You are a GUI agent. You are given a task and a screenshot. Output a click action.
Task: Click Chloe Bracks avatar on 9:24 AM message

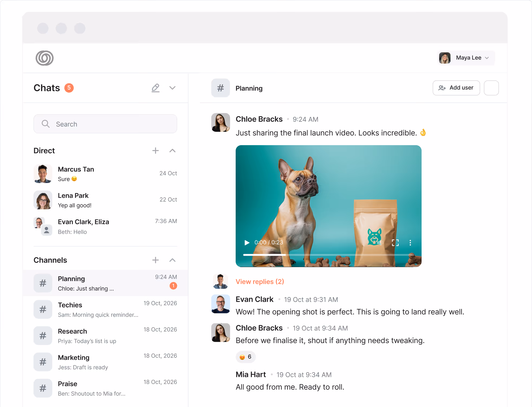220,122
